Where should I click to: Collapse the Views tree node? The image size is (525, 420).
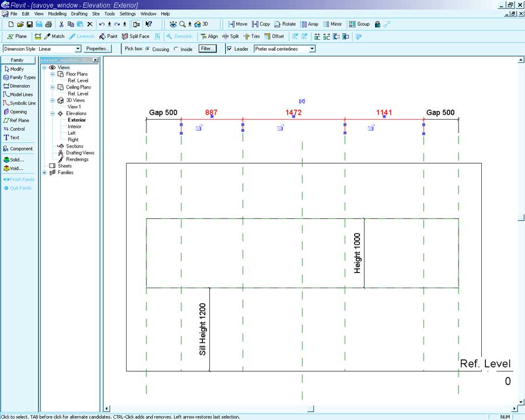click(x=44, y=67)
